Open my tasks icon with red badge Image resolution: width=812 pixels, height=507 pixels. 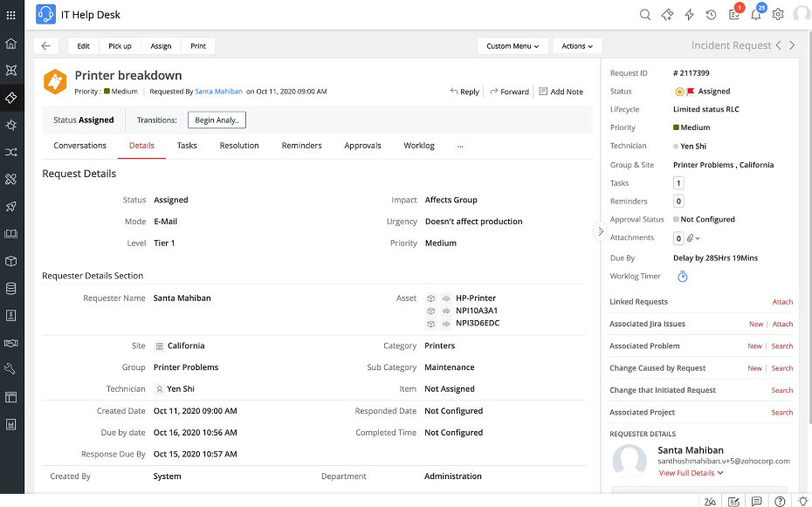(x=735, y=13)
